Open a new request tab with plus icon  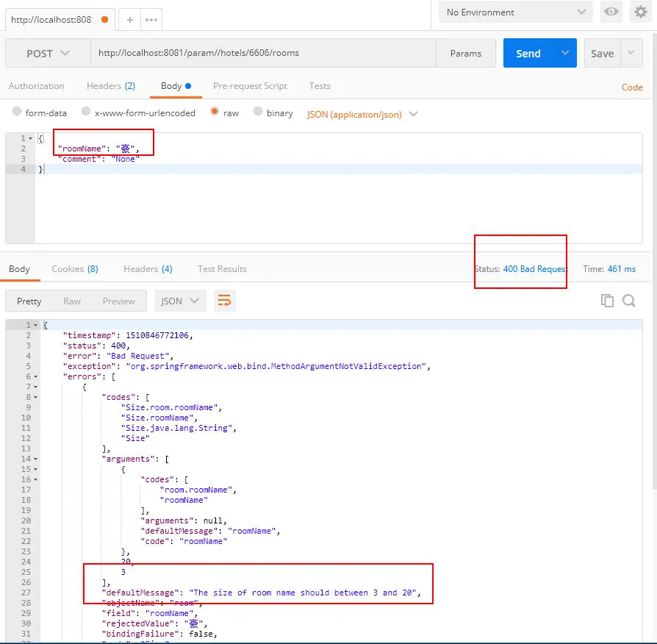(x=130, y=20)
